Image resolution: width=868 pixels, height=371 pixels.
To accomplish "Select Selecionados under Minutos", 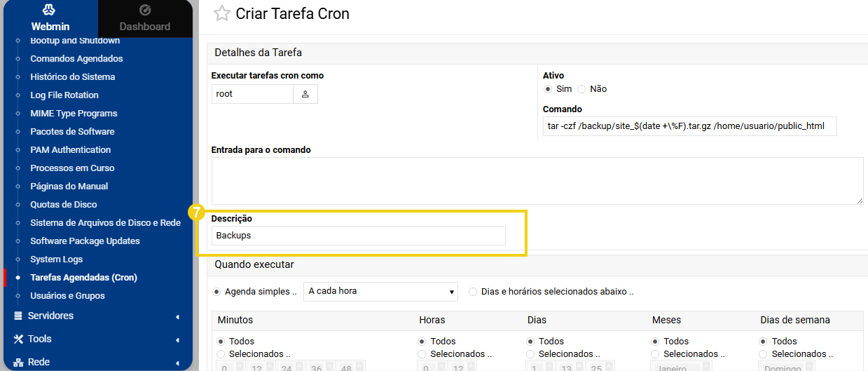I will coord(222,354).
